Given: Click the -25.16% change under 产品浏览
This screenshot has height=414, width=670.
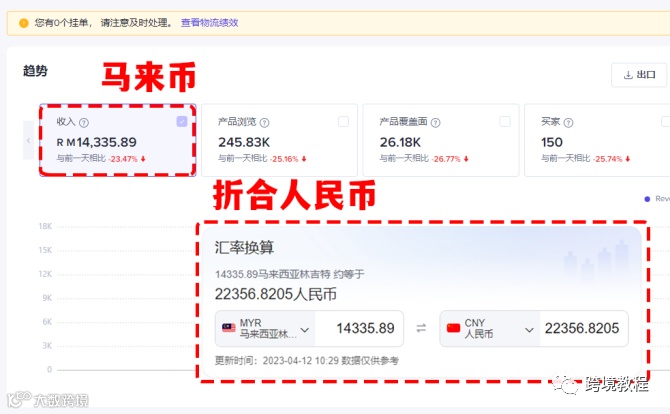Looking at the screenshot, I should point(284,159).
